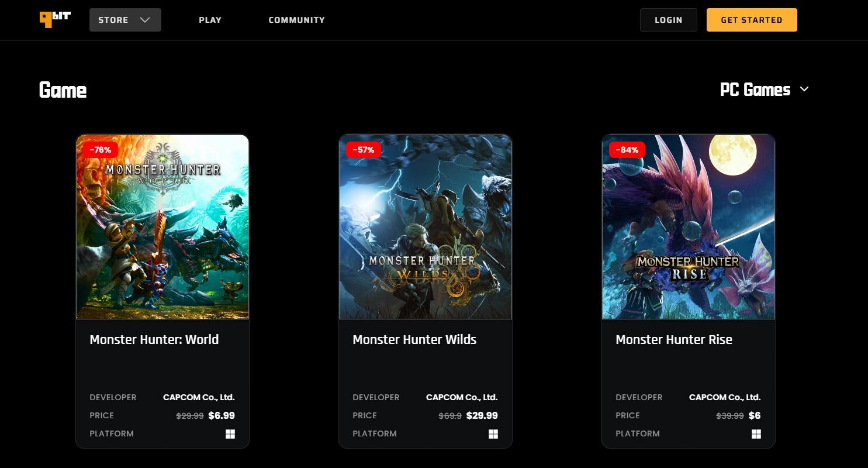Click the -84% discount badge
Viewport: 868px width, 468px height.
627,150
